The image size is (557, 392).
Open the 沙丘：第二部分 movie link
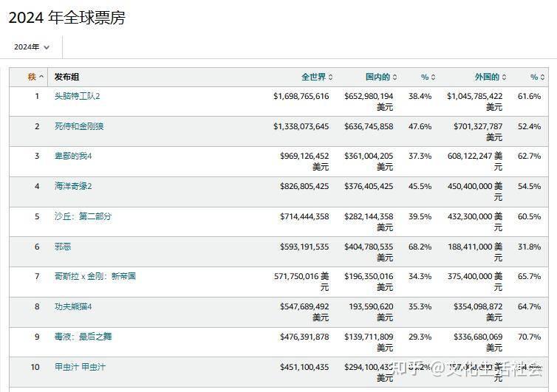coord(83,216)
